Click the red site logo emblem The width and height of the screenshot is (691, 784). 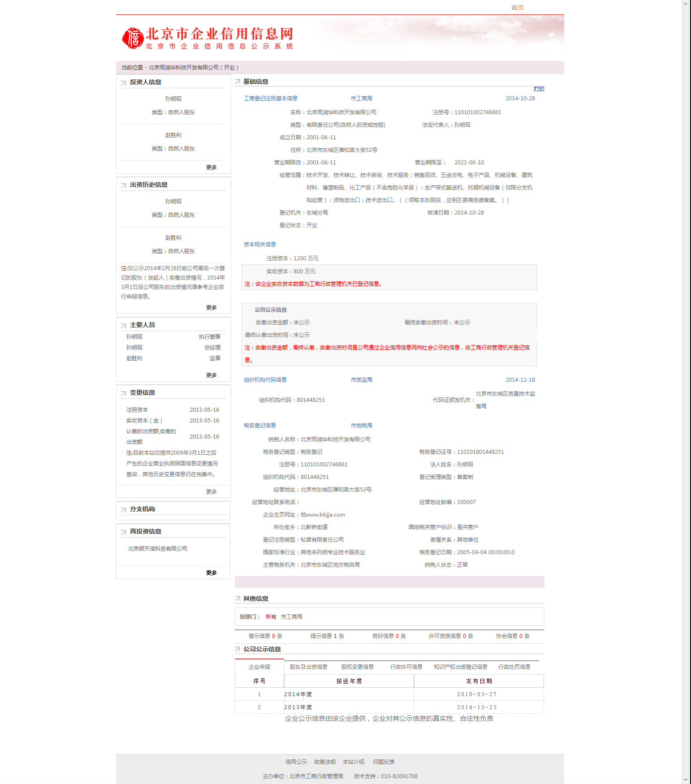pos(133,38)
